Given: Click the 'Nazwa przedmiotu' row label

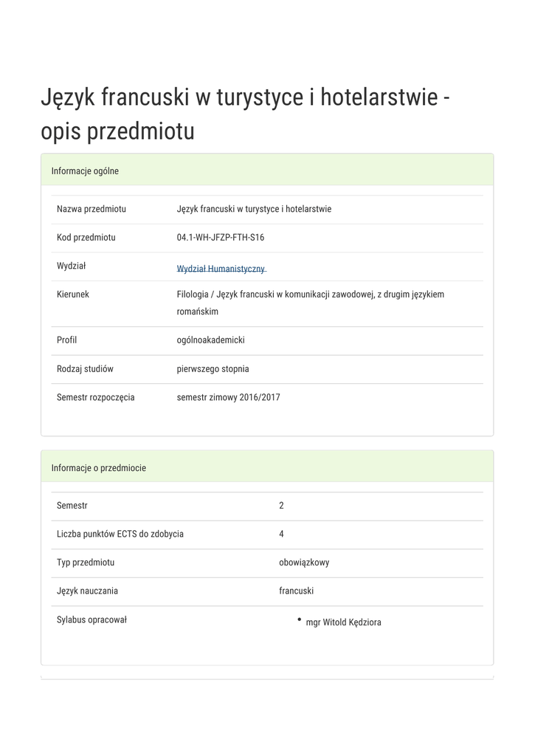Looking at the screenshot, I should coord(91,209).
